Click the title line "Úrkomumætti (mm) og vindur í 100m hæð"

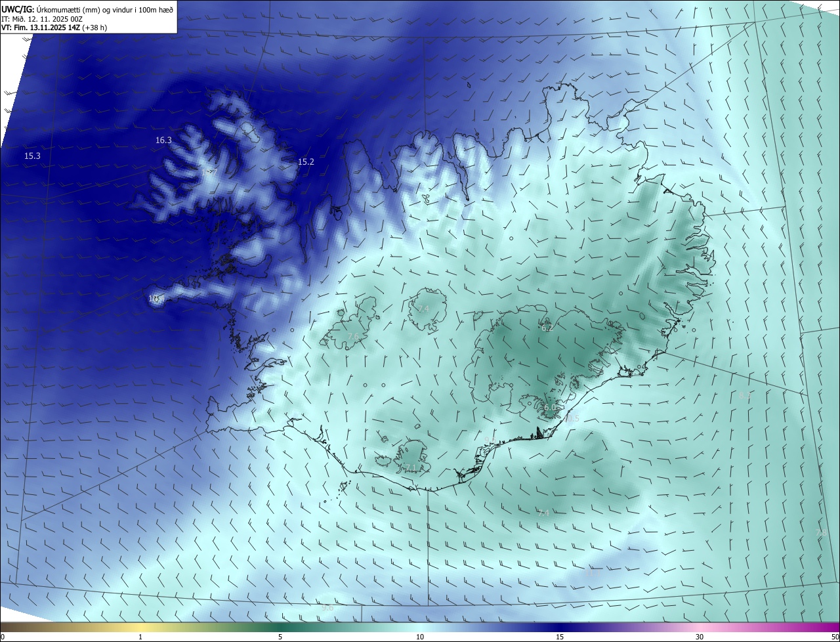pyautogui.click(x=105, y=9)
